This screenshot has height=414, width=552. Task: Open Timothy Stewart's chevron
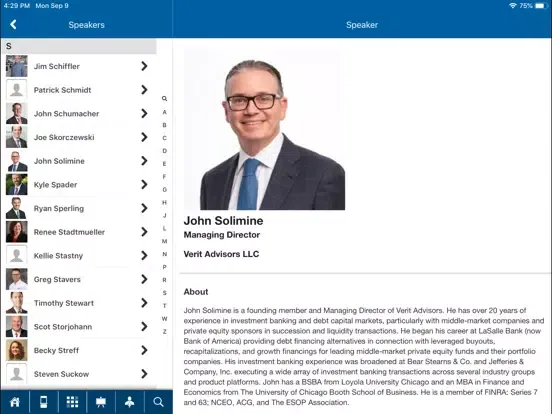[x=144, y=303]
